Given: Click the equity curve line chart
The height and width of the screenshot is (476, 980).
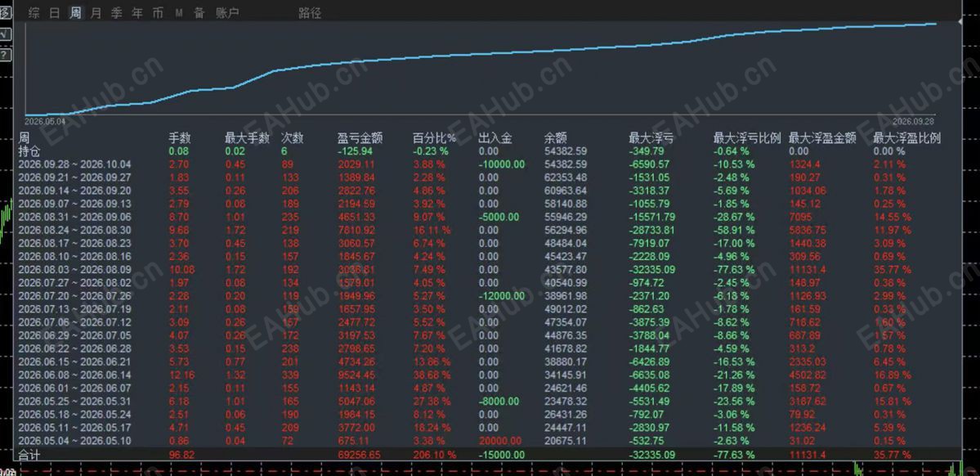Looking at the screenshot, I should pyautogui.click(x=481, y=69).
